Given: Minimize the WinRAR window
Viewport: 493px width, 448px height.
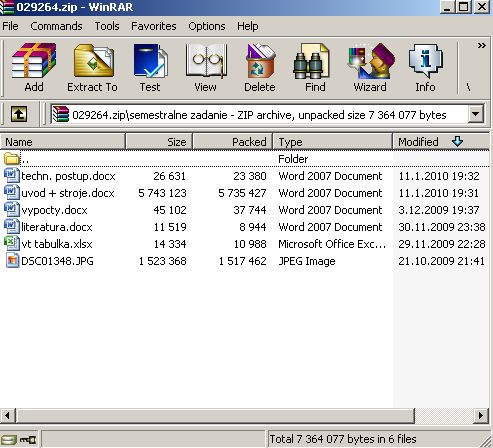Looking at the screenshot, I should click(x=447, y=7).
